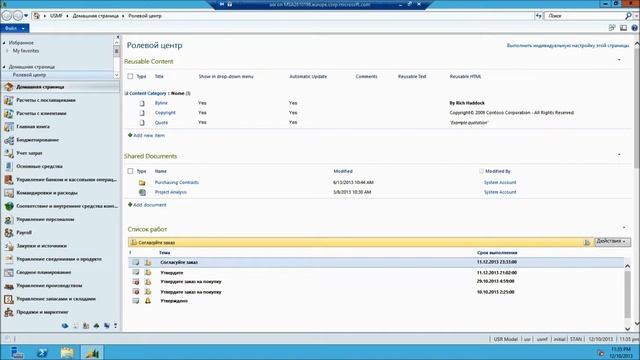This screenshot has height=360, width=640.
Task: Open Server Manager from the taskbar
Action: click(x=17, y=352)
